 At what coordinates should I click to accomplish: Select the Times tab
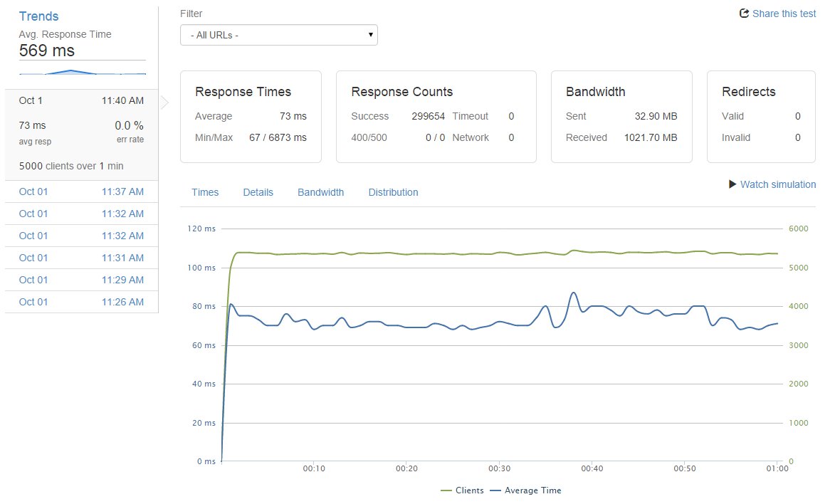[205, 192]
